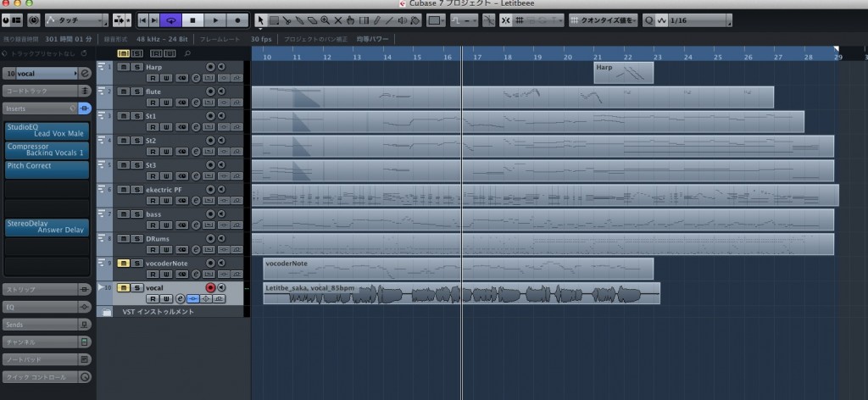Toggle monitor speaker on DRums track
The width and height of the screenshot is (868, 400).
pyautogui.click(x=221, y=238)
